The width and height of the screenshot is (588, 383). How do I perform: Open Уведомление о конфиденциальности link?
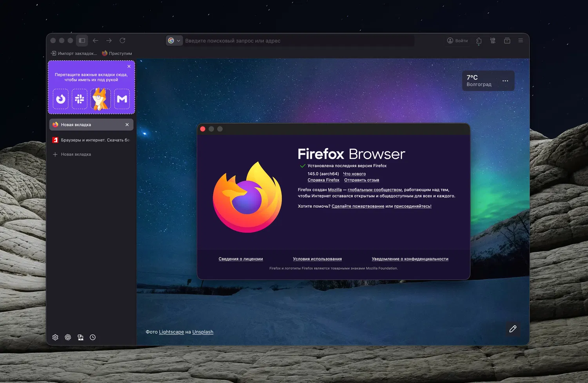410,259
